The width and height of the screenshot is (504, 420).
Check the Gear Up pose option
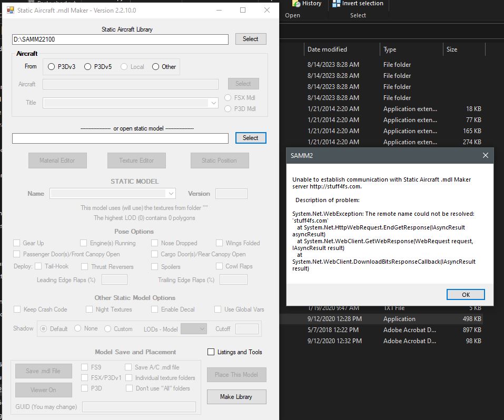tap(17, 243)
